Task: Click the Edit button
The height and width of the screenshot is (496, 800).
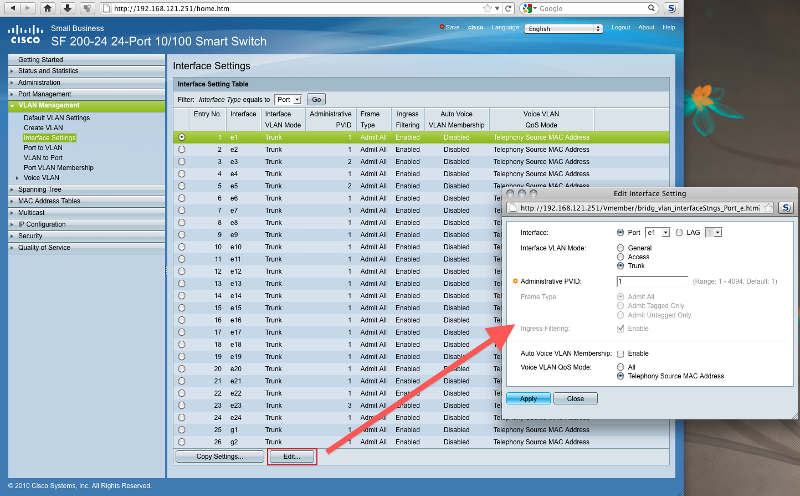Action: pyautogui.click(x=292, y=457)
